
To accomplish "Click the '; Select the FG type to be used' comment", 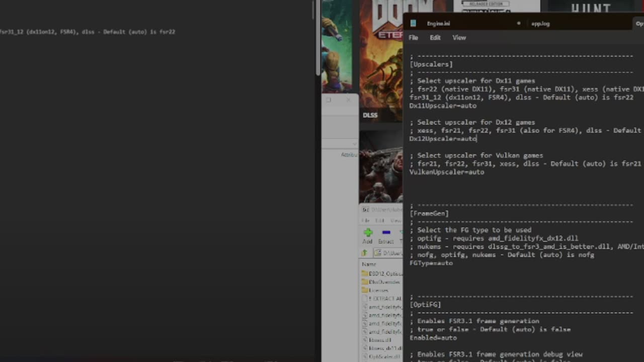I will [x=470, y=230].
